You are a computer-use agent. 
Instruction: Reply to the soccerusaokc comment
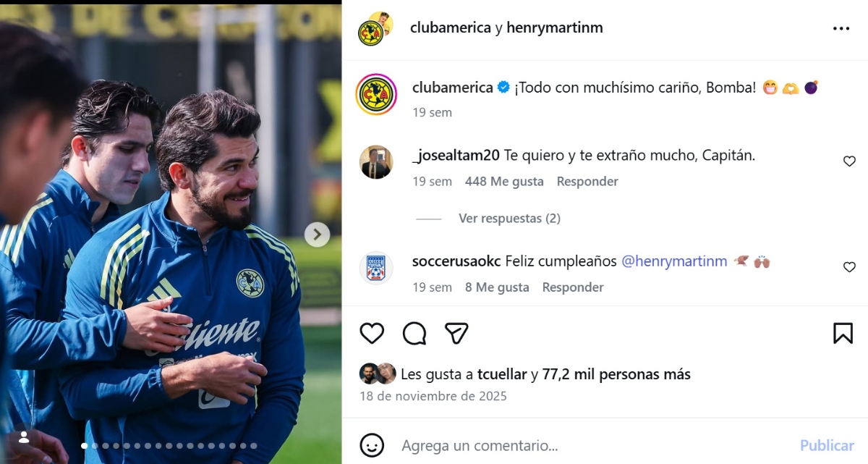coord(573,287)
